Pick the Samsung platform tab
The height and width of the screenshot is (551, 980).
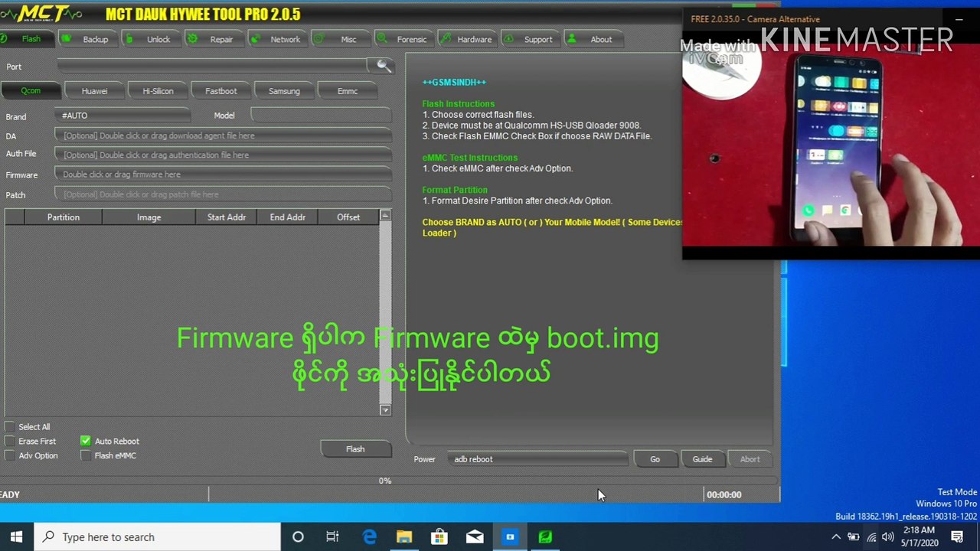(284, 91)
